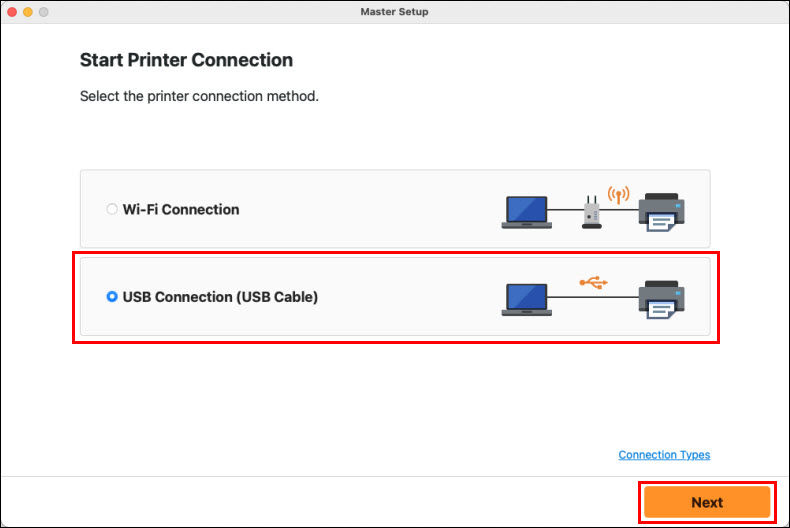Viewport: 790px width, 528px height.
Task: Click the USB Connection (USB Cable) label
Action: [x=220, y=297]
